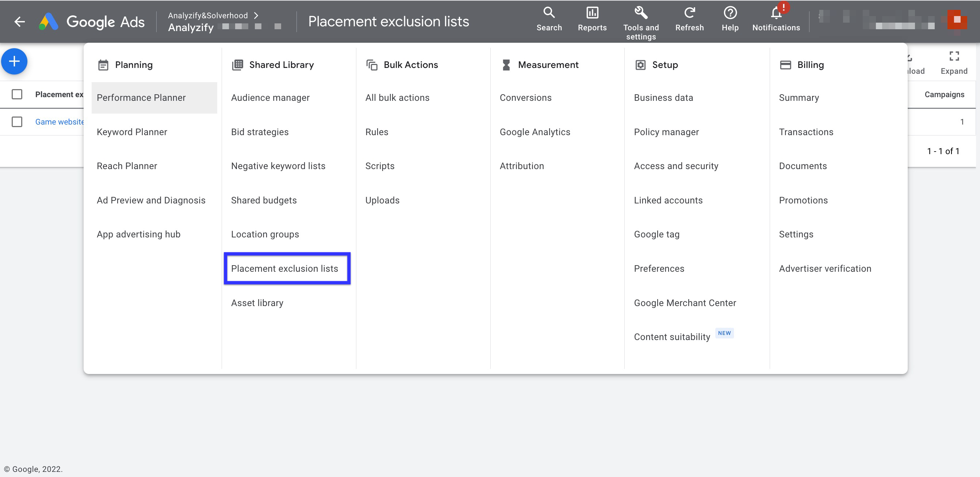Open Linked accounts
The width and height of the screenshot is (980, 477).
click(668, 200)
